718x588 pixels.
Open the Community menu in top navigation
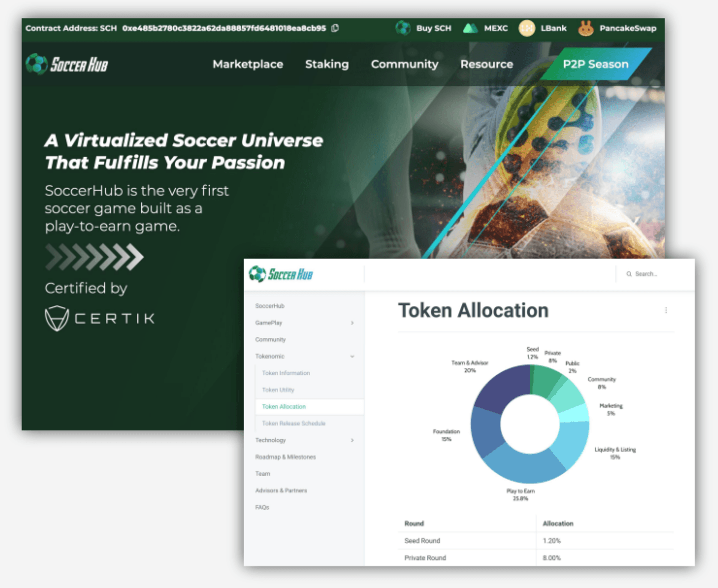[x=404, y=64]
